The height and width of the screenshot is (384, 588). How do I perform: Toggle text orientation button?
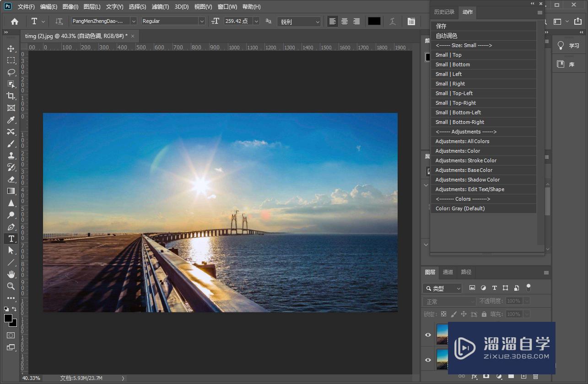pos(59,21)
